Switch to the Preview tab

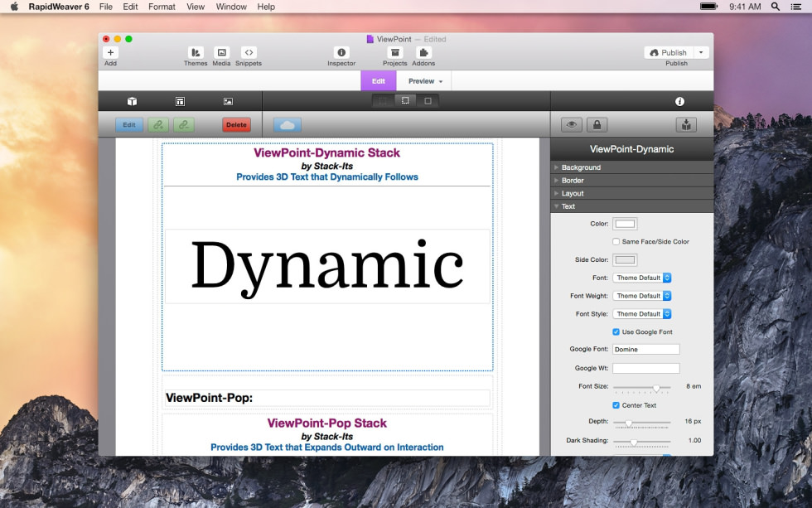pos(424,81)
